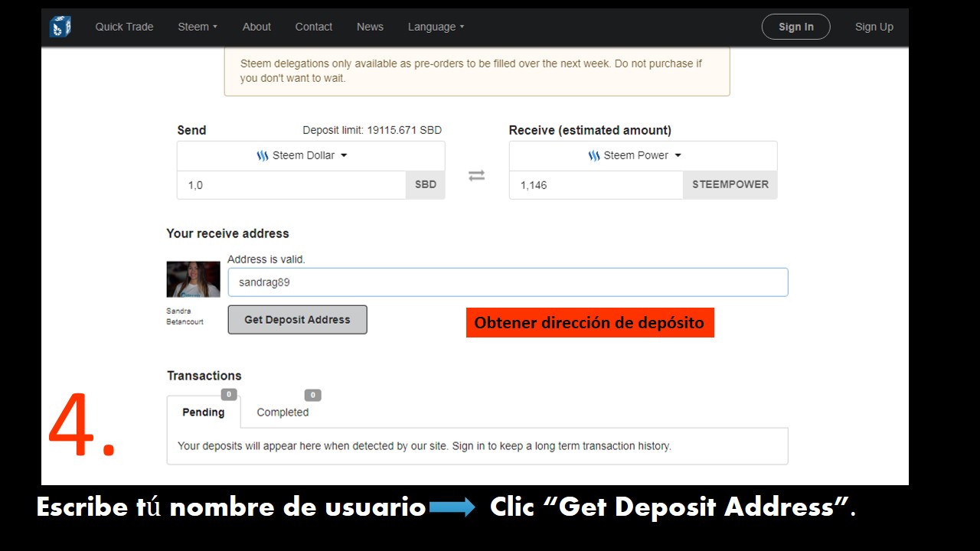Click the 'Your receive address' heading

tap(228, 233)
